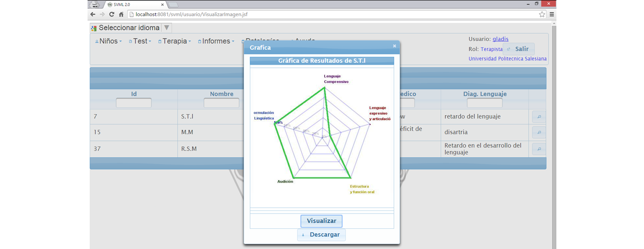Click the Visualizar button

(x=321, y=221)
